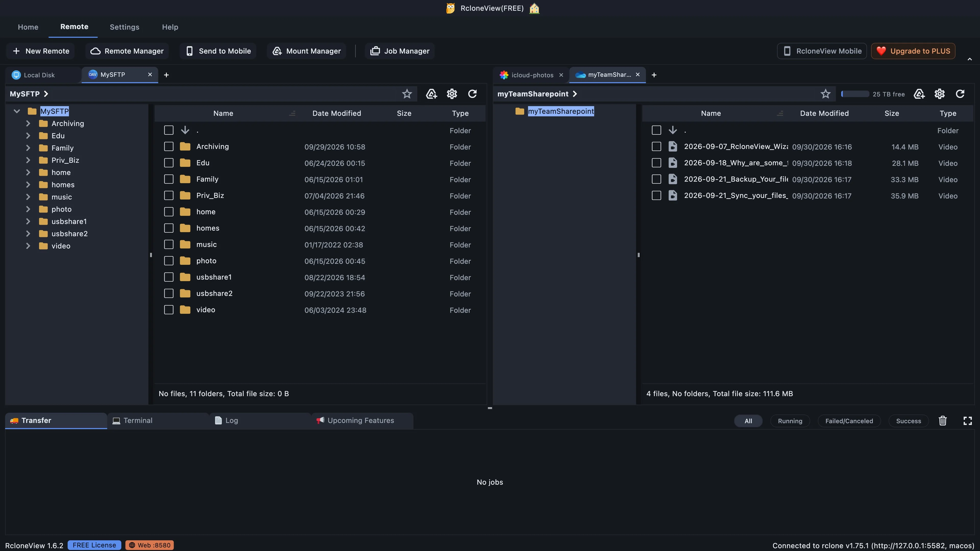Favorite the MySFTP path with the star icon
The height and width of the screenshot is (551, 980).
[x=407, y=94]
